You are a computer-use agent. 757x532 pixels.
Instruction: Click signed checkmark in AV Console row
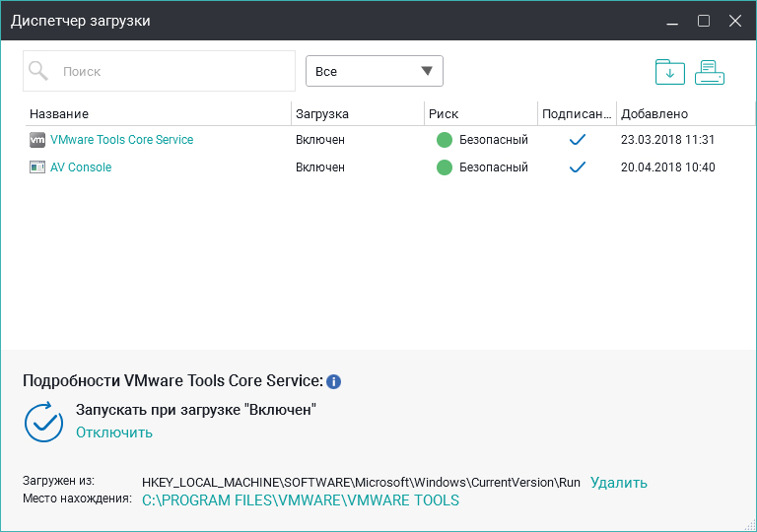coord(577,167)
